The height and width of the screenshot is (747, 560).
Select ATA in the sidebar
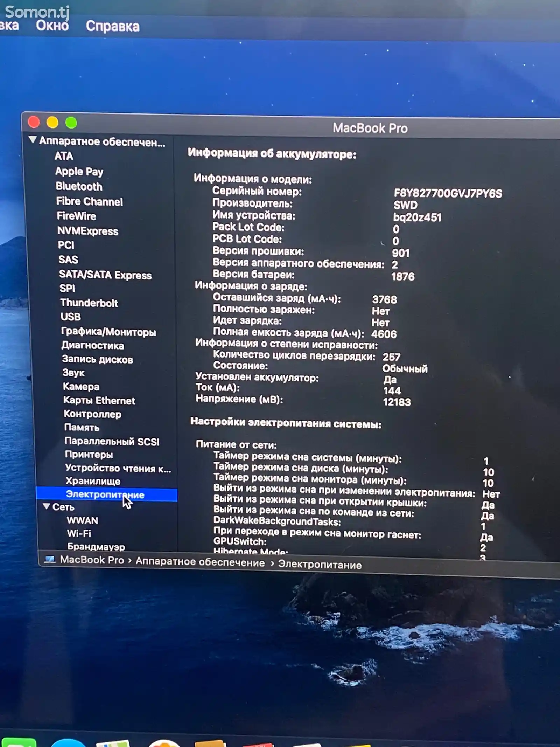[64, 156]
